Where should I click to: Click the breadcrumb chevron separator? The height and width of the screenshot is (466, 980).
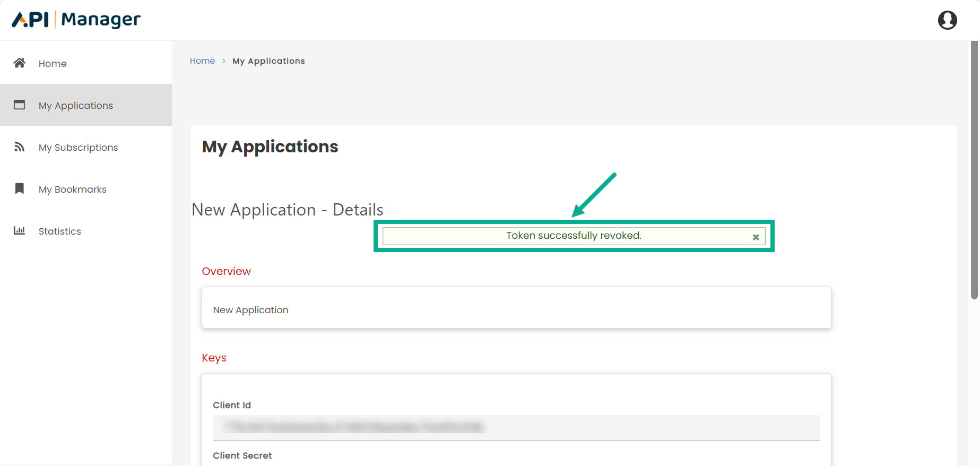224,61
